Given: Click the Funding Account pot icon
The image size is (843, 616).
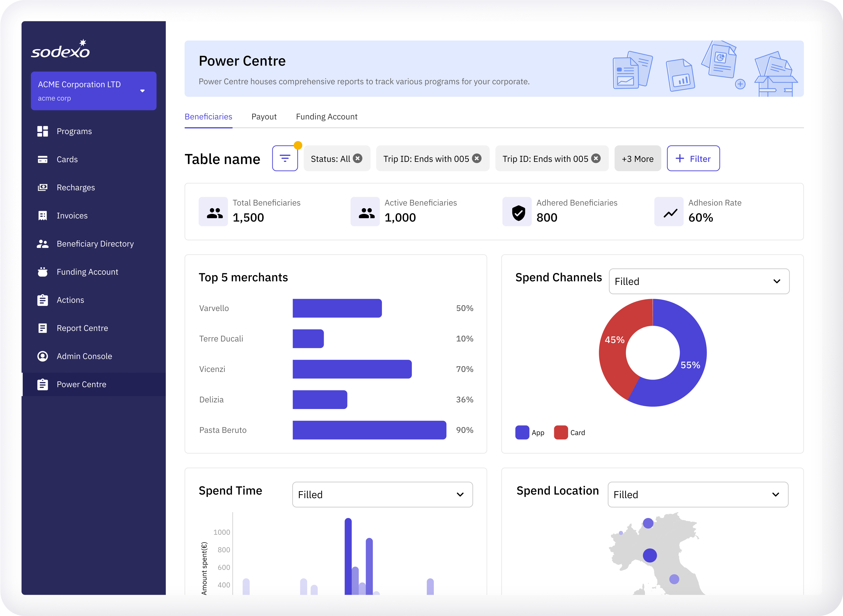Looking at the screenshot, I should tap(43, 272).
